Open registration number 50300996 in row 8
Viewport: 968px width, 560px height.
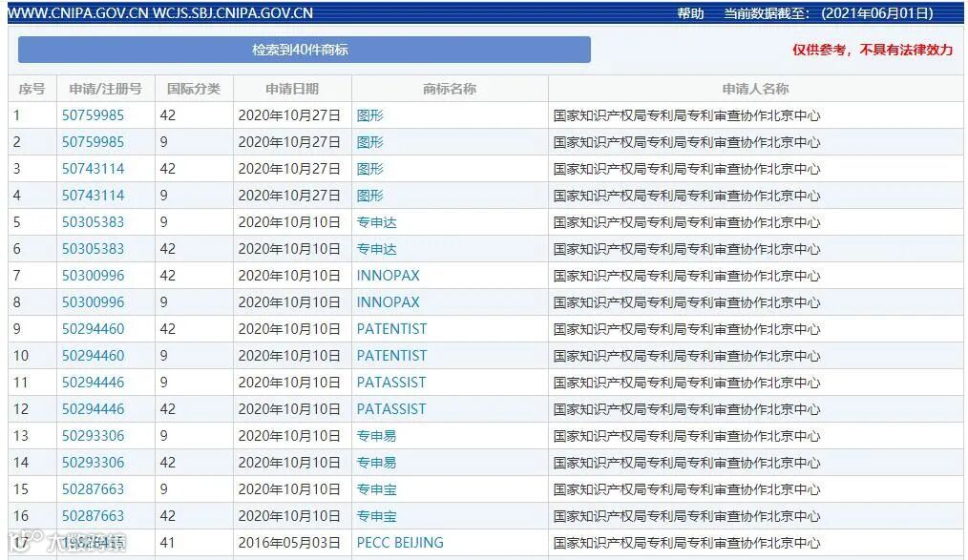coord(93,302)
